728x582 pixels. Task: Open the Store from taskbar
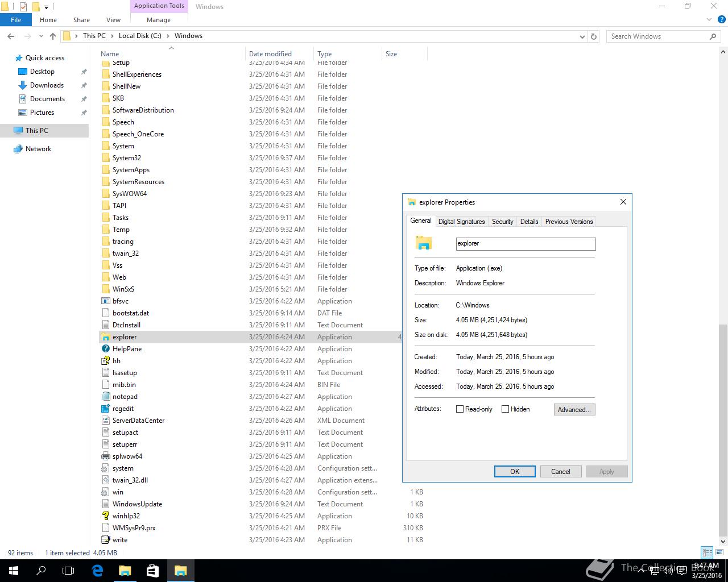click(152, 571)
